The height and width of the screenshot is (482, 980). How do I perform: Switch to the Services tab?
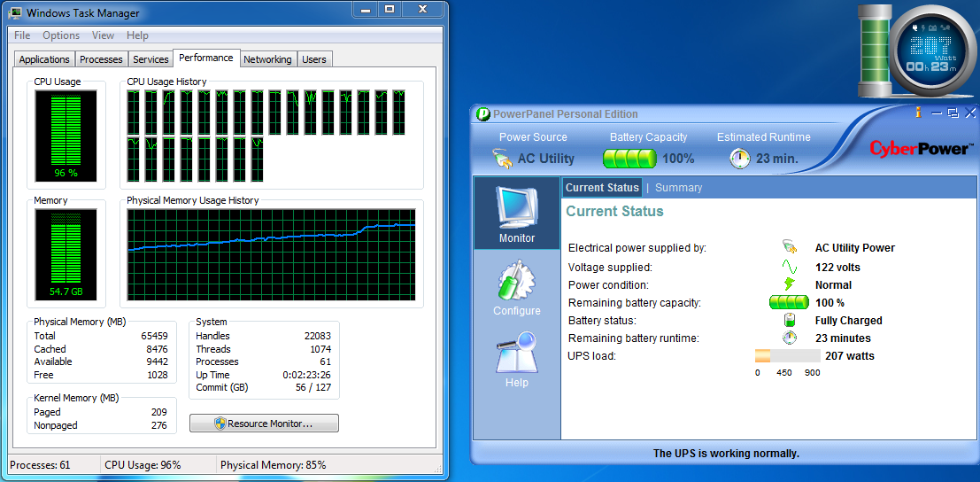(x=150, y=59)
